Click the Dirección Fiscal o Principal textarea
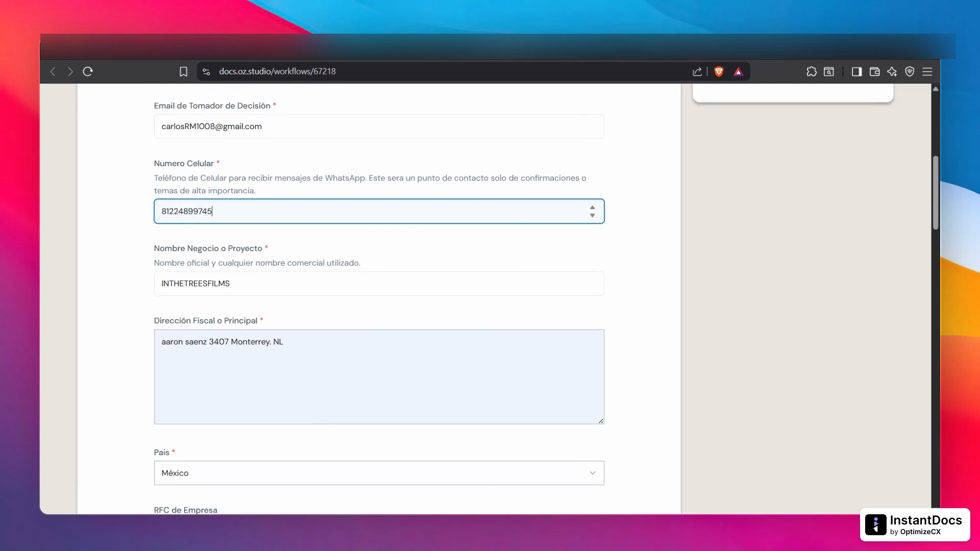 pyautogui.click(x=379, y=377)
